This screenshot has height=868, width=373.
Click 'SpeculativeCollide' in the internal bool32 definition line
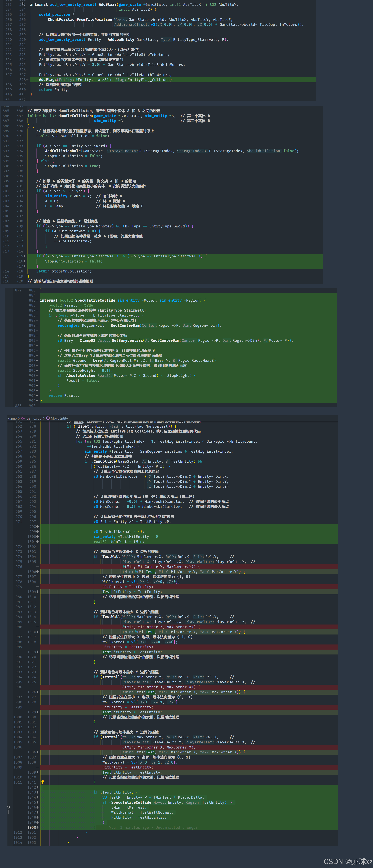pos(95,300)
